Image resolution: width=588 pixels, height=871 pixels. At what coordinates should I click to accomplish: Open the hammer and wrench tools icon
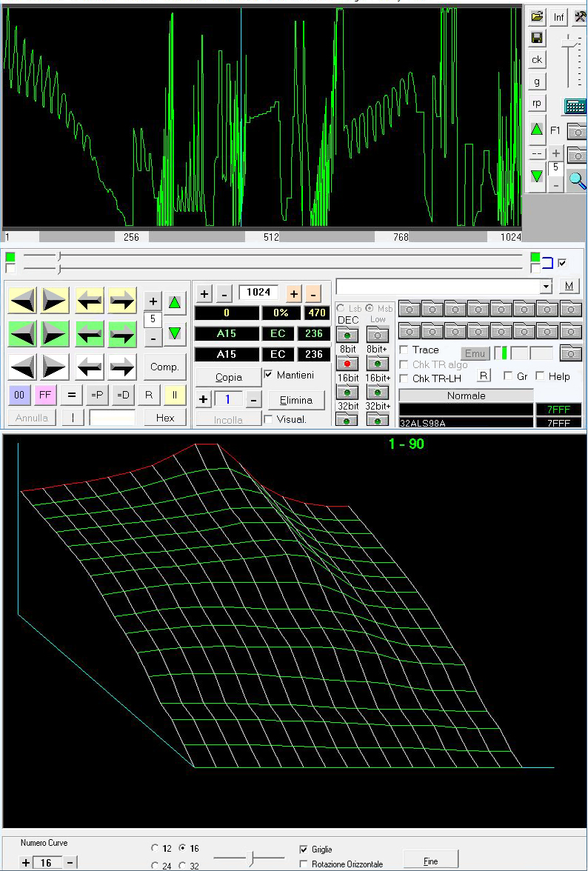pyautogui.click(x=581, y=16)
